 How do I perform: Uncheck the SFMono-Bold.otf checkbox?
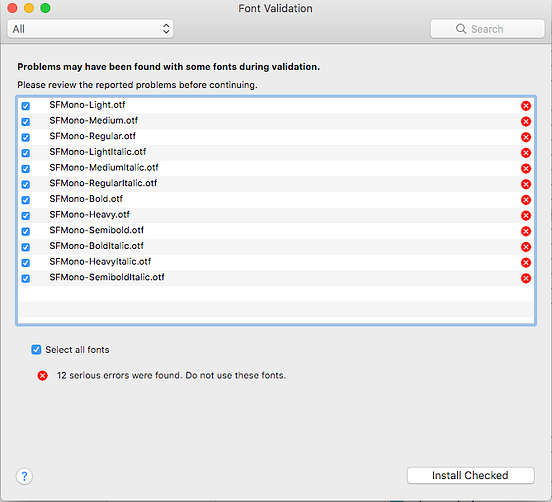[26, 200]
